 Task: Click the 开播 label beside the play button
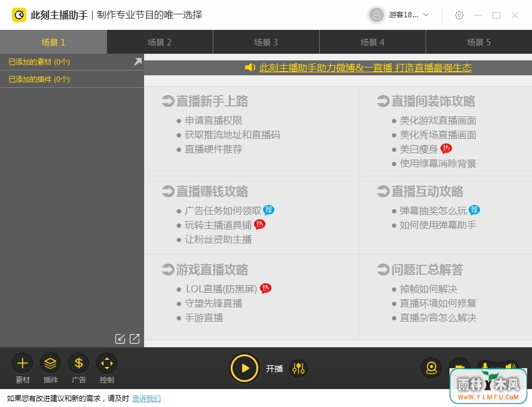click(x=274, y=369)
